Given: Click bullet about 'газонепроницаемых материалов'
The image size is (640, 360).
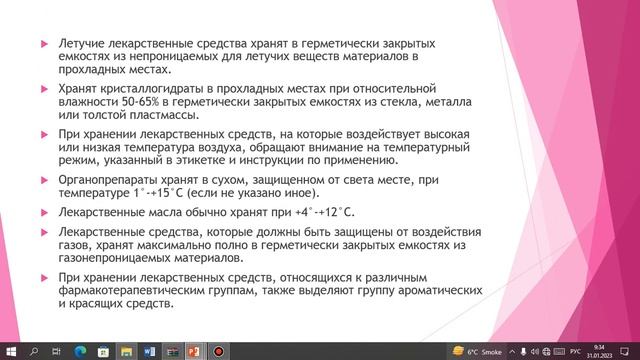Looking at the screenshot, I should click(270, 245).
